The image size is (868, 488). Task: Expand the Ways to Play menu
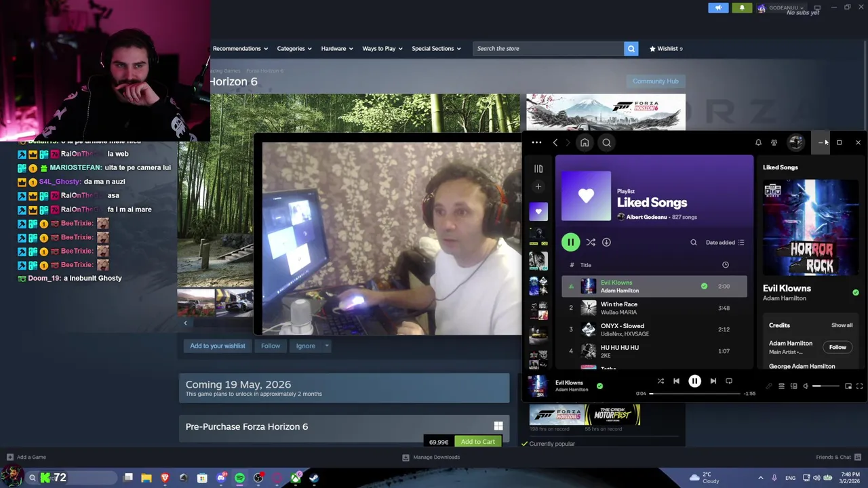click(x=382, y=49)
